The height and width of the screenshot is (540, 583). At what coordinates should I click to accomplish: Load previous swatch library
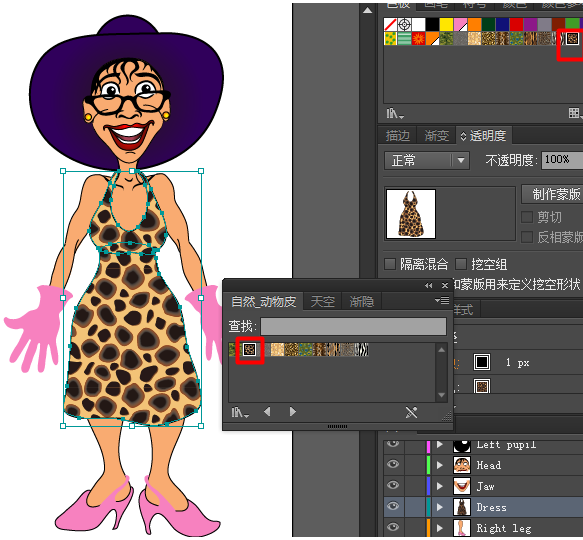pos(267,412)
